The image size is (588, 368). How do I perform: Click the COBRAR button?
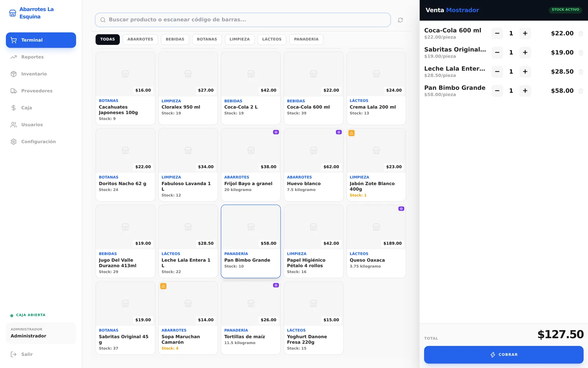503,355
